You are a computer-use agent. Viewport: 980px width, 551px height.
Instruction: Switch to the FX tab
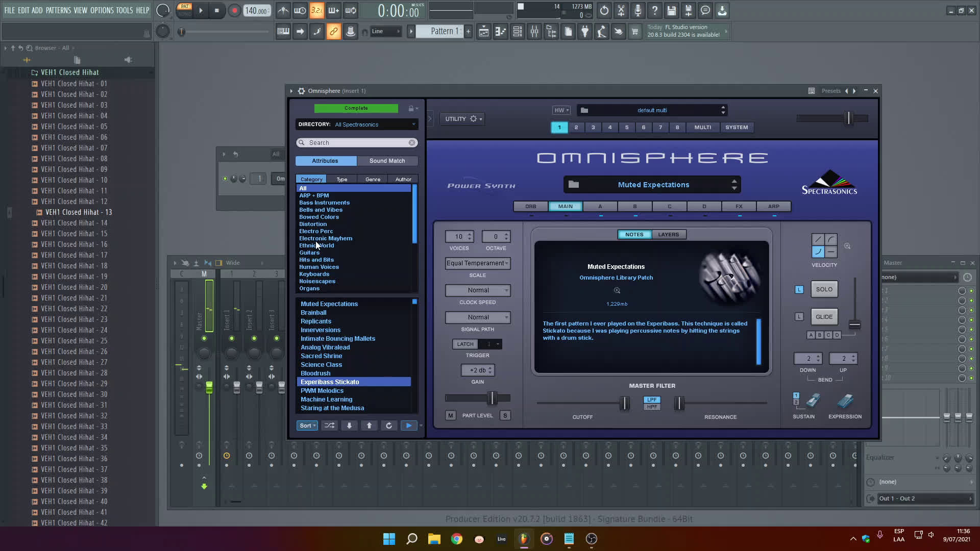[x=739, y=207]
